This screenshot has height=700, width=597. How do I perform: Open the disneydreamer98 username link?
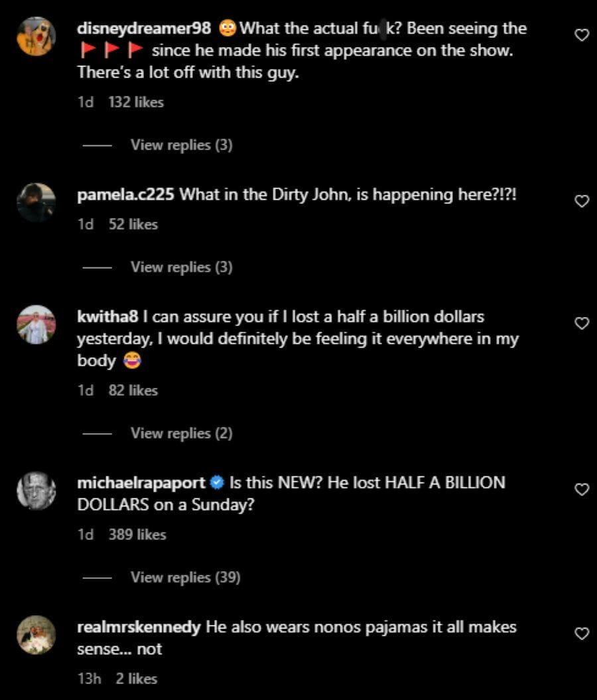point(144,29)
